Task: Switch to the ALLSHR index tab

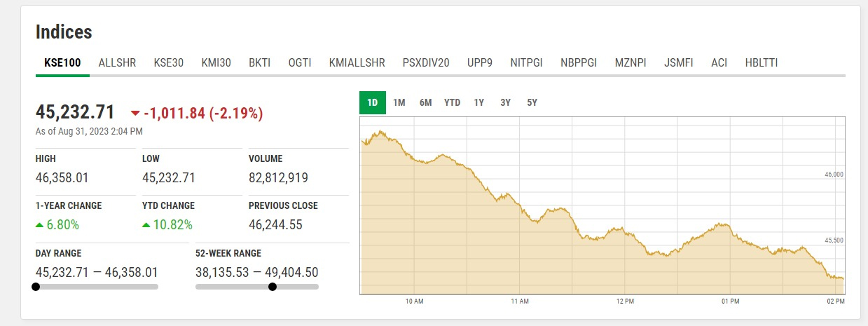Action: [x=117, y=62]
